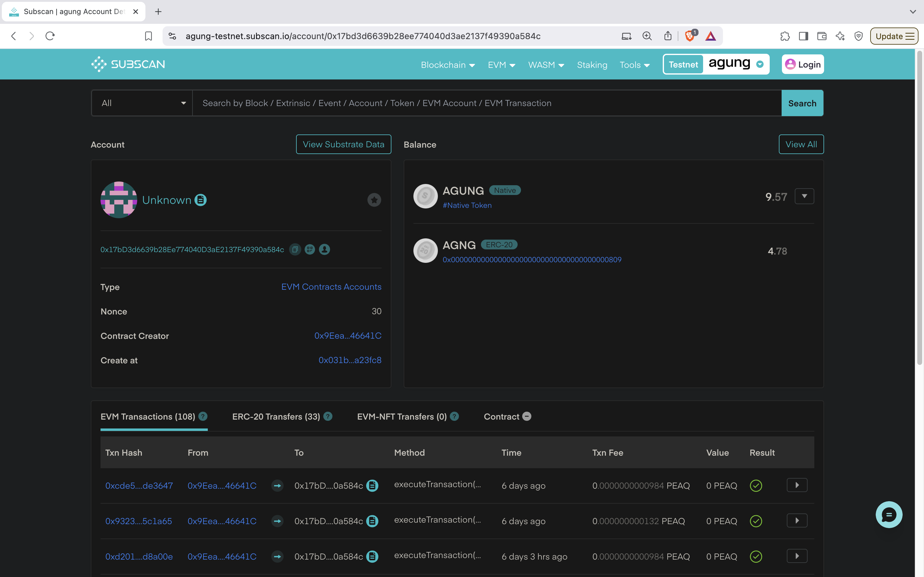Copy the account address with copy icon
Screen dimensions: 924x577
pyautogui.click(x=295, y=250)
